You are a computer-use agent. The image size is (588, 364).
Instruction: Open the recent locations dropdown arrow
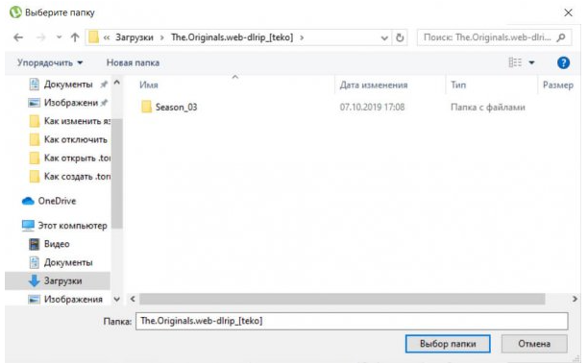pyautogui.click(x=59, y=37)
